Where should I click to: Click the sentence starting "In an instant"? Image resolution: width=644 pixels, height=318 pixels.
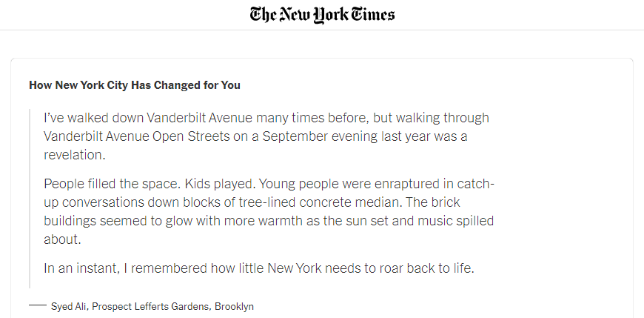coord(258,268)
